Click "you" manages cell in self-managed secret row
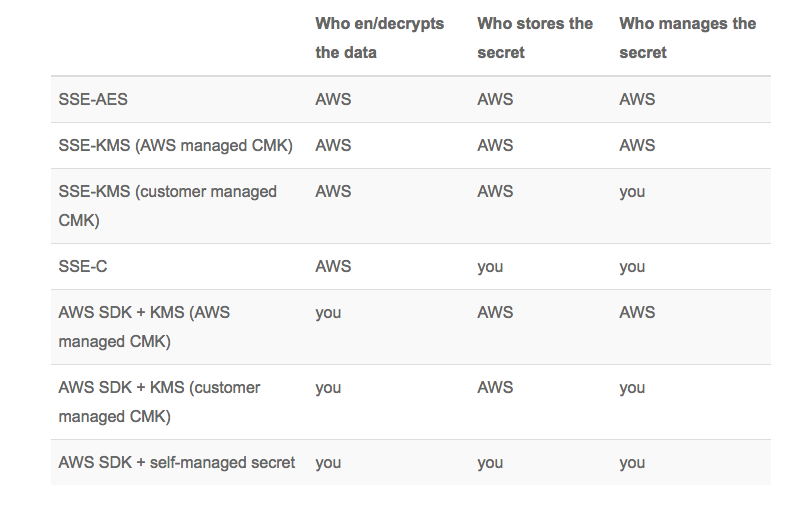Image resolution: width=807 pixels, height=513 pixels. [x=632, y=462]
